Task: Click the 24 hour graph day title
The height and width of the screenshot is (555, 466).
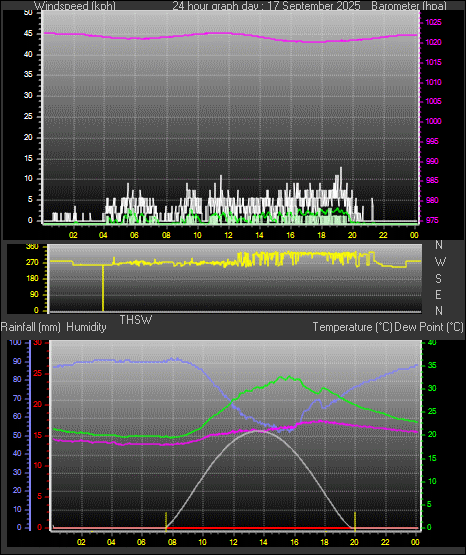Action: (266, 6)
